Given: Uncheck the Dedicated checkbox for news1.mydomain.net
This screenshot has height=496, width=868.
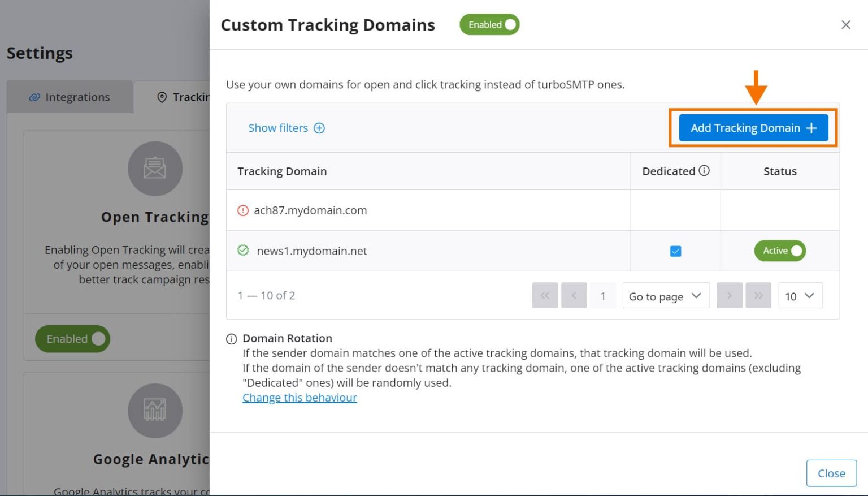Looking at the screenshot, I should (x=675, y=251).
